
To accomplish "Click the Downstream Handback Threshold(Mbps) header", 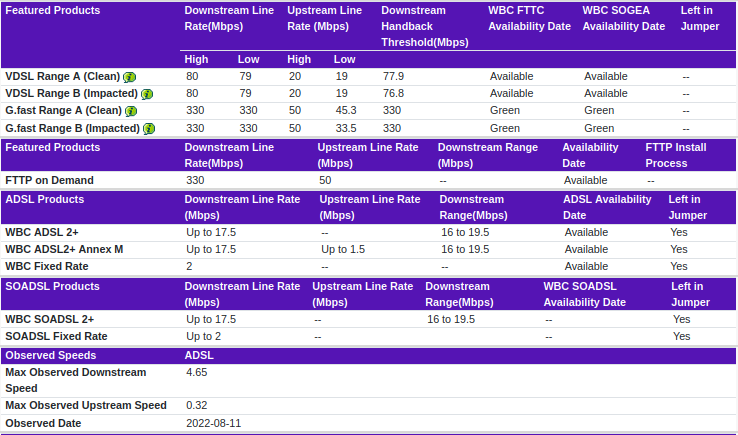I will tap(425, 26).
